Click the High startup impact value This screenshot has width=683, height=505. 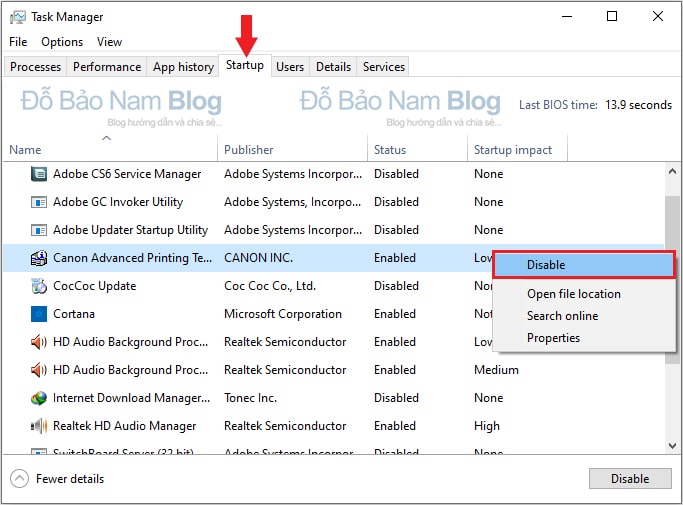487,426
